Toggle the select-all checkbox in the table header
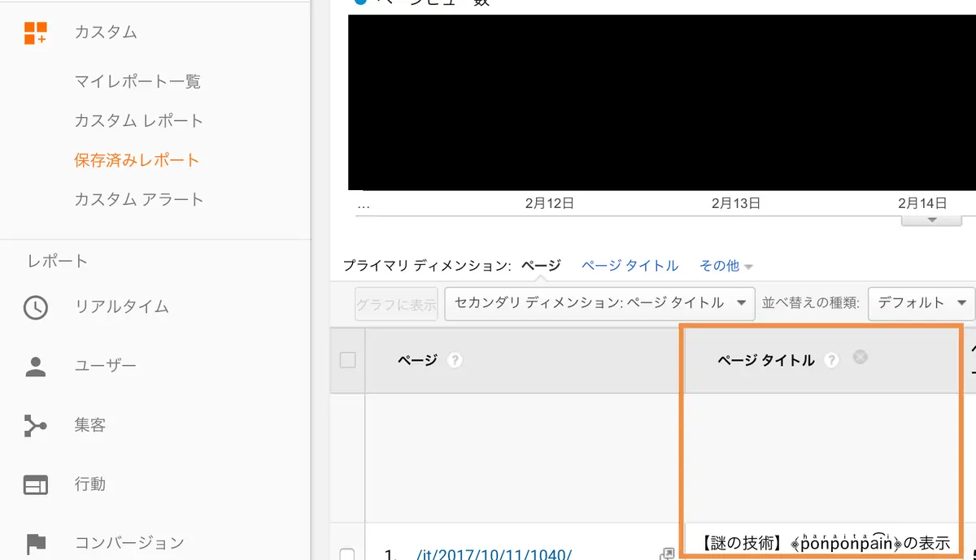Image resolution: width=976 pixels, height=560 pixels. [348, 360]
